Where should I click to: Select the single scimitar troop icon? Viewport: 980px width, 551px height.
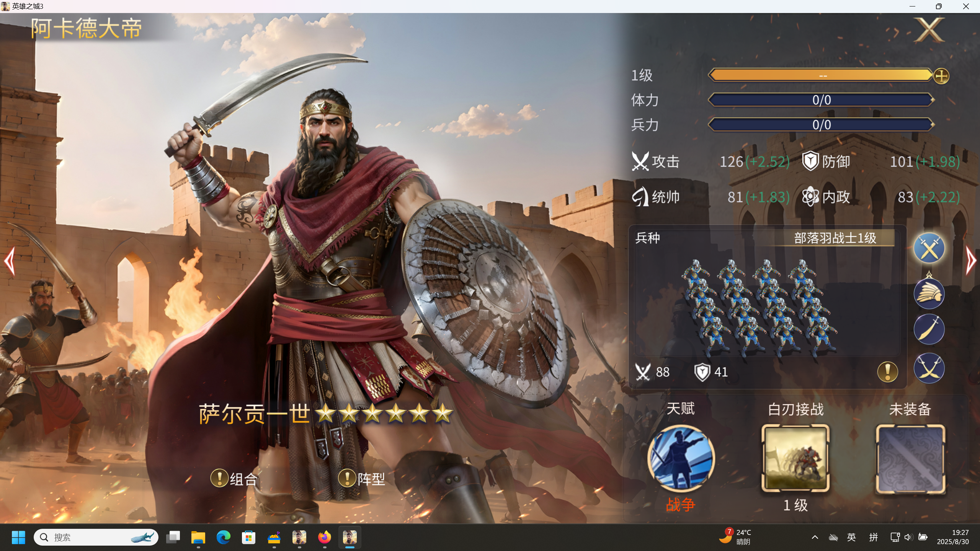929,329
